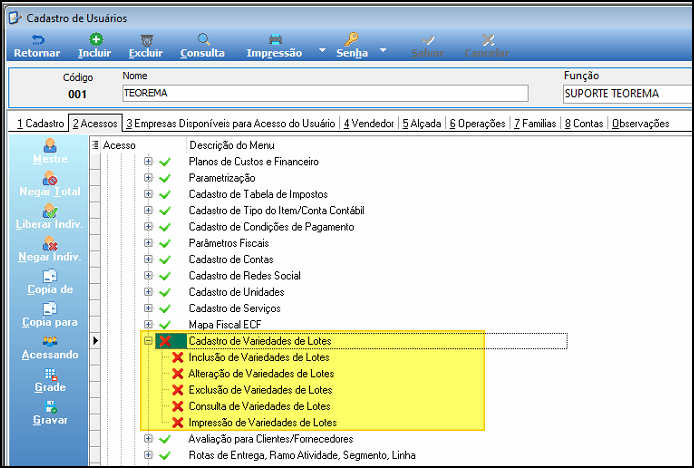
Task: Expand Parâmetros Fiscais tree node
Action: (x=148, y=243)
